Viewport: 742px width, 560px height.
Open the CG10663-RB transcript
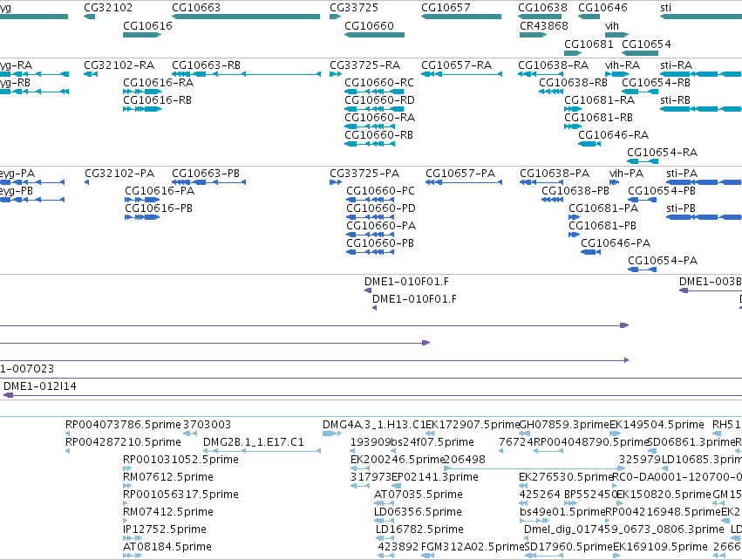click(x=246, y=74)
